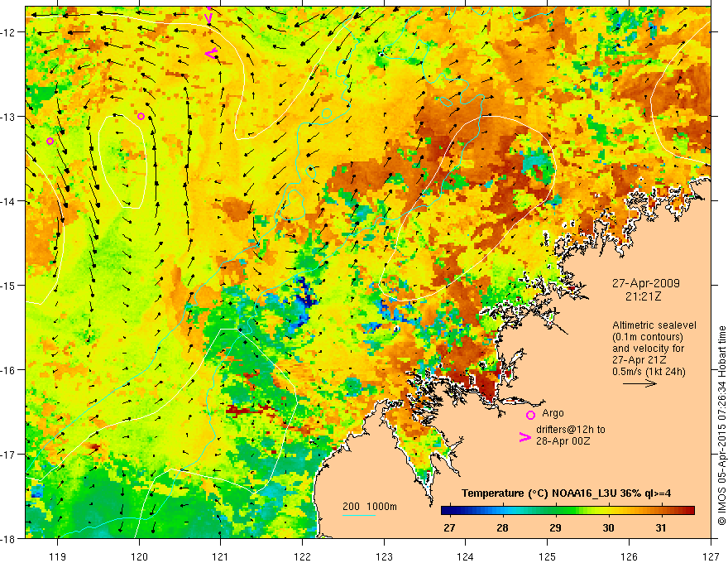Click the latitude axis label '-12'
Viewport: 728px width, 563px height.
[x=8, y=32]
